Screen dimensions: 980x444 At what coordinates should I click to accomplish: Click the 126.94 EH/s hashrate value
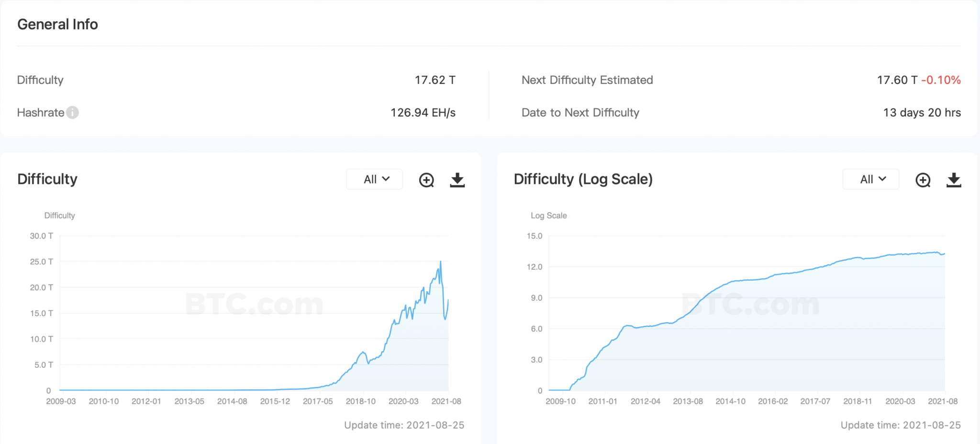423,113
